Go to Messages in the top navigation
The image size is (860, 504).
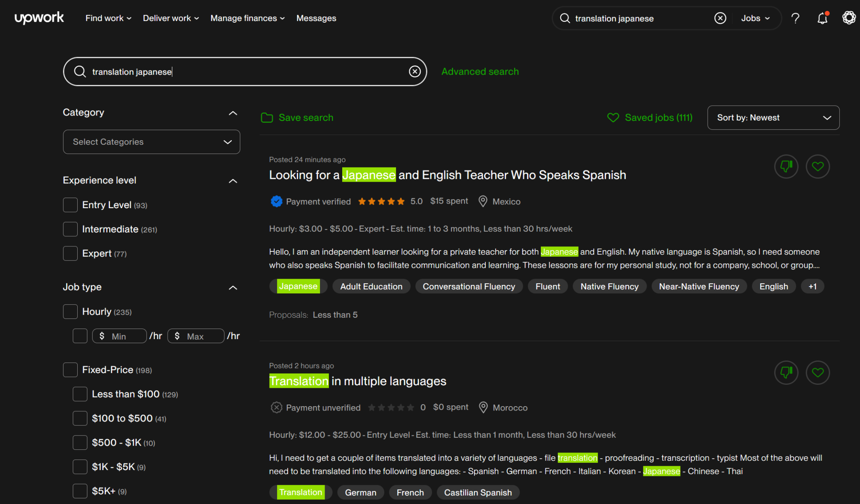[316, 18]
